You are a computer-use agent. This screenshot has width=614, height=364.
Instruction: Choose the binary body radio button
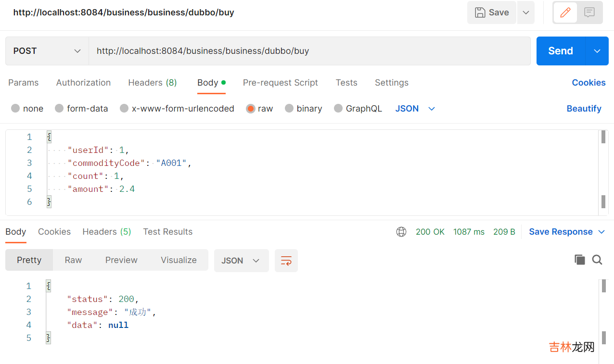click(289, 109)
